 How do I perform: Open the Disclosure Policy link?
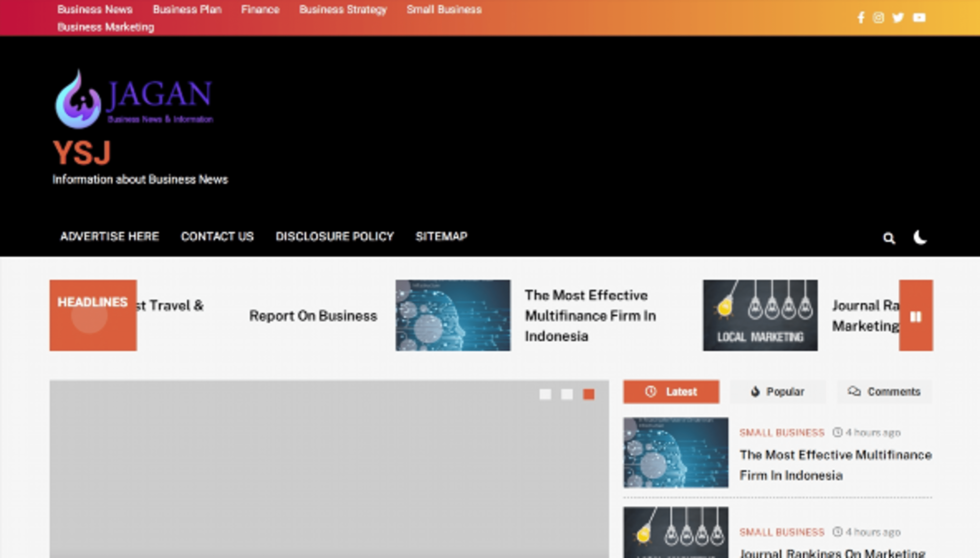tap(335, 236)
